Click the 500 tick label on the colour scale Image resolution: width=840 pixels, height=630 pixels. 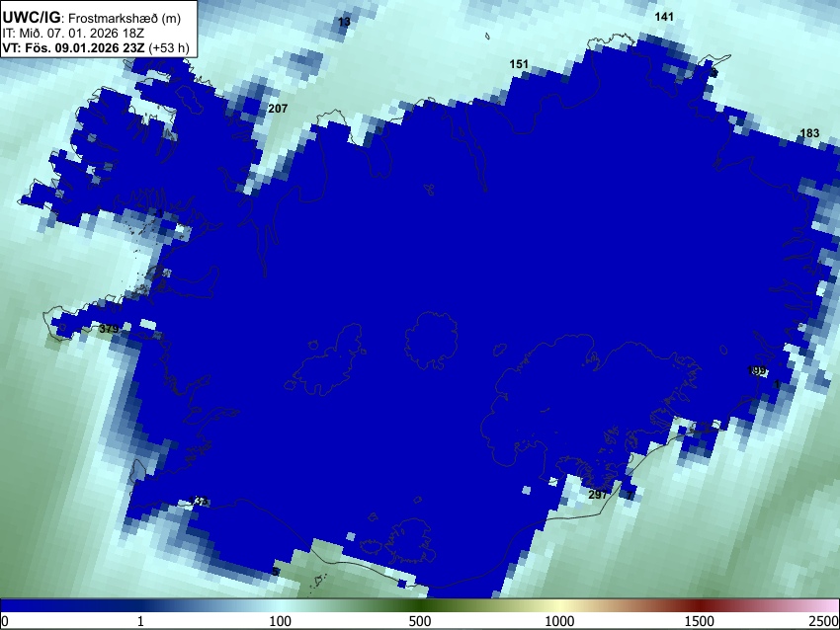pyautogui.click(x=419, y=621)
